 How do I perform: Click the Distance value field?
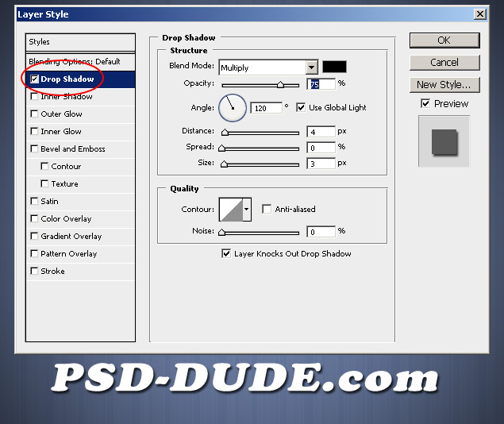point(321,132)
